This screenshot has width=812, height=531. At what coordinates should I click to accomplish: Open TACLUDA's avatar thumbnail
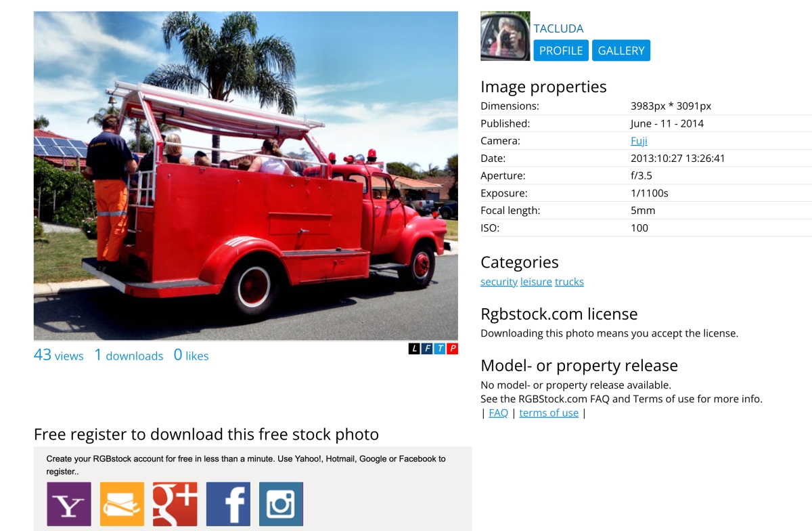pyautogui.click(x=505, y=36)
